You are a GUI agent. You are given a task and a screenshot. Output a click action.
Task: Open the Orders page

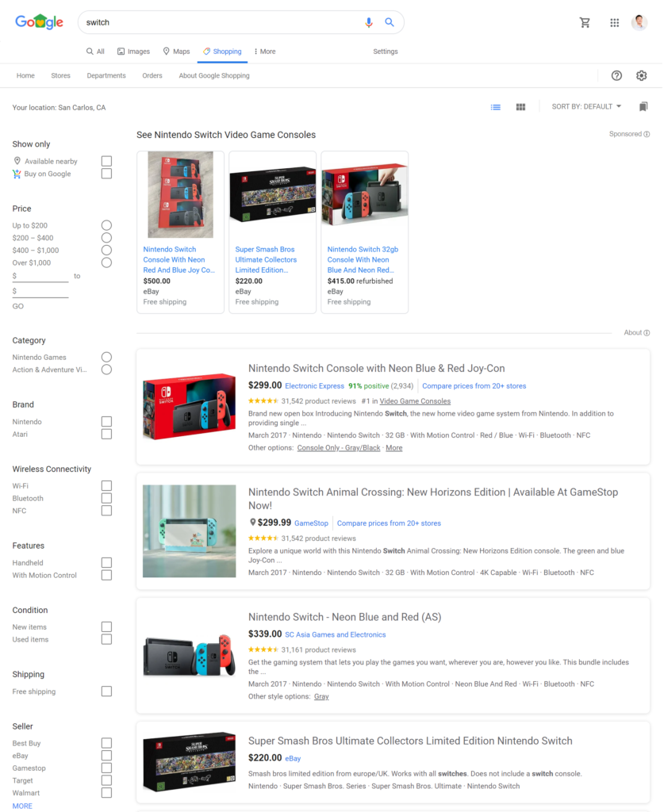coord(152,75)
